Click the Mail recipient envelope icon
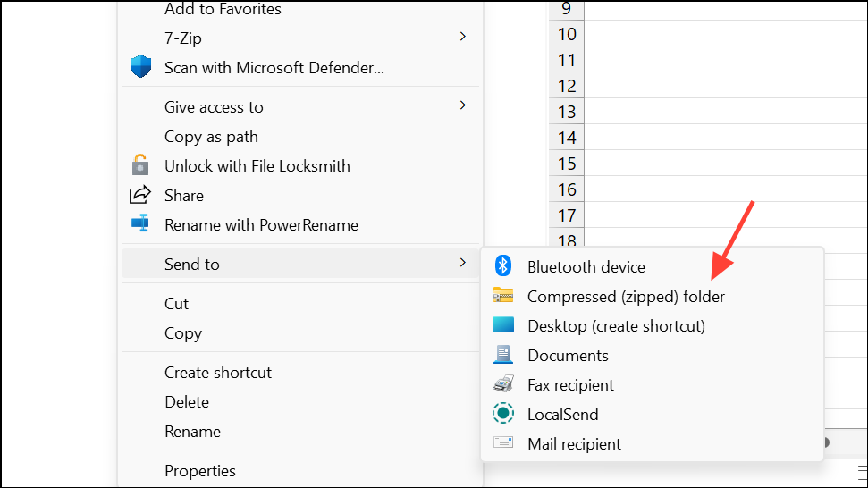This screenshot has height=488, width=868. [x=503, y=443]
